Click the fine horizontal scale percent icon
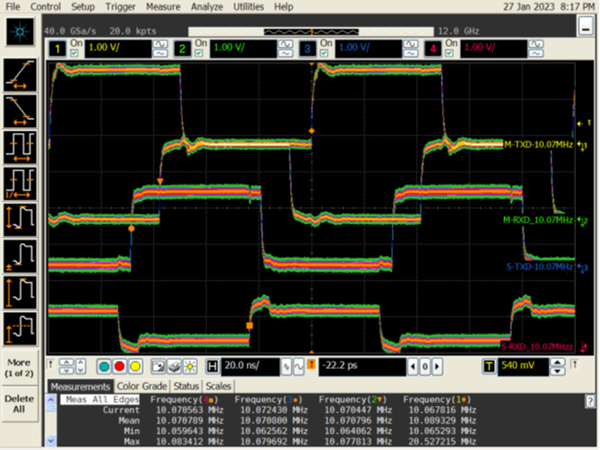Screen dimensions: 600x450 286,367
